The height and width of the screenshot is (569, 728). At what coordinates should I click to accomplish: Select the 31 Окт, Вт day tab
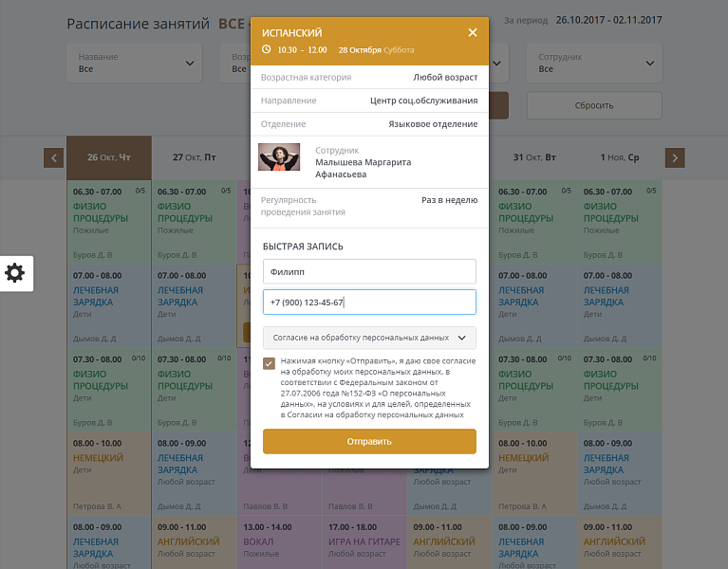click(534, 157)
